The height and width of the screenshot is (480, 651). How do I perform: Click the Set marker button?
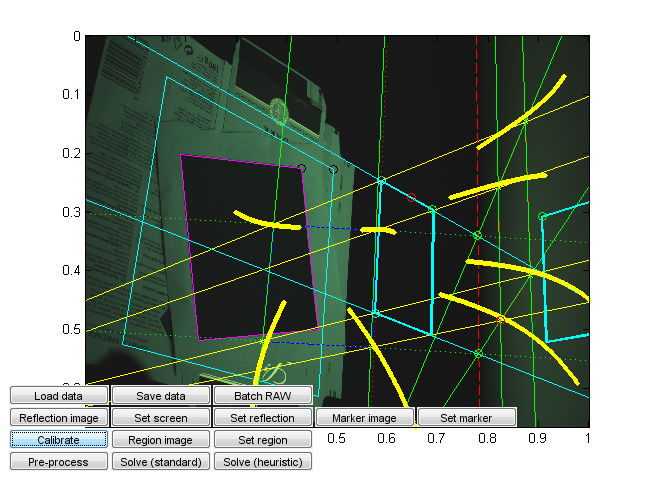[467, 418]
